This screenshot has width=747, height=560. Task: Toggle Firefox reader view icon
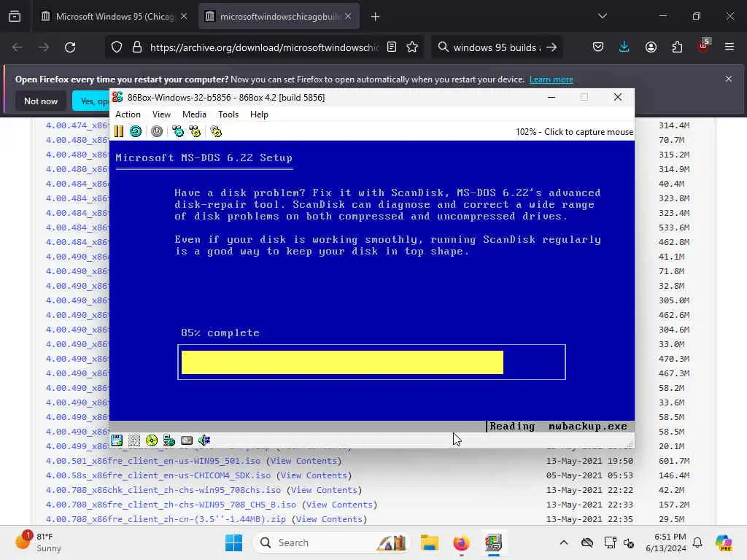point(392,47)
